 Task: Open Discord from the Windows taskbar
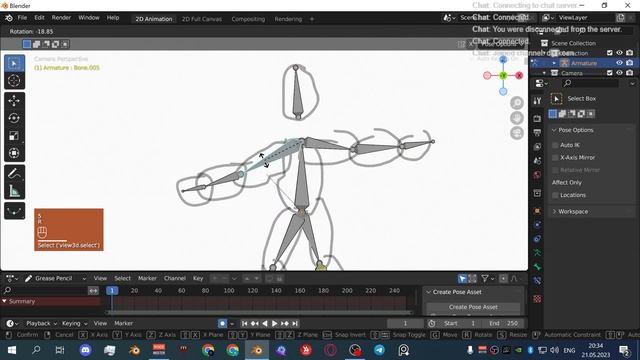click(x=85, y=350)
